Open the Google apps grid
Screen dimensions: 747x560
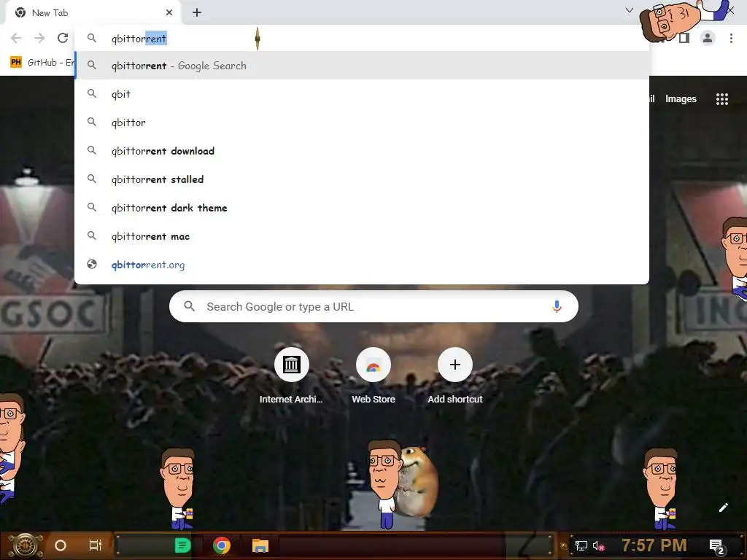[721, 99]
